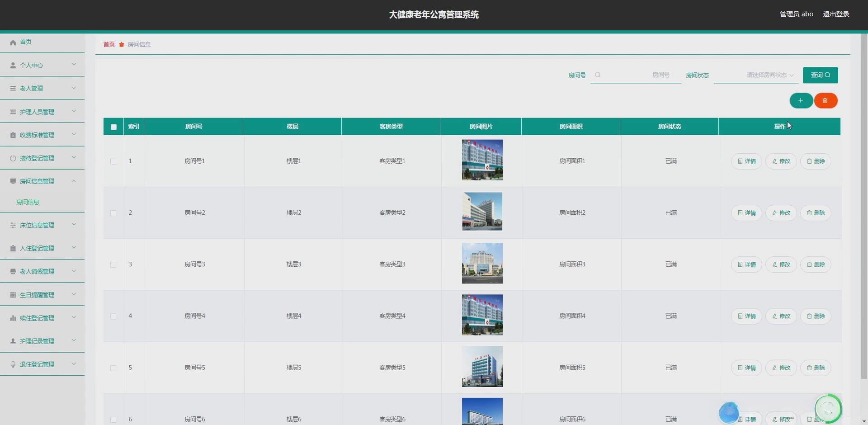Viewport: 868px width, 425px height.
Task: Select the person icon next to 个人中心
Action: (x=13, y=65)
